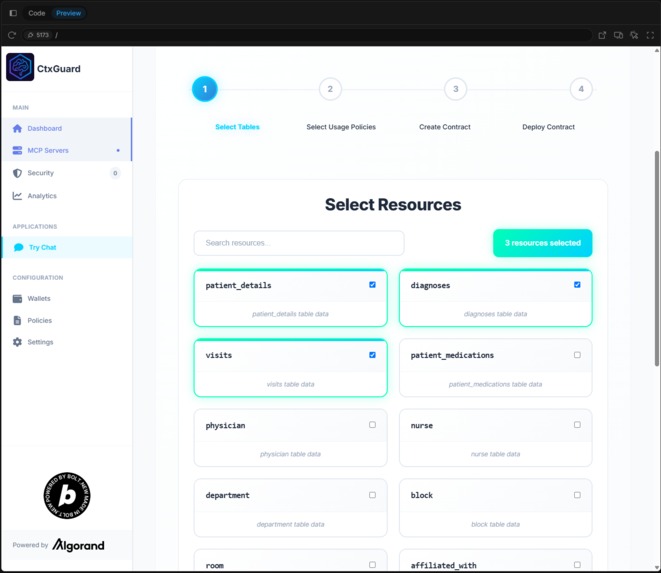Click the Powered by Bolt badge

pyautogui.click(x=67, y=495)
